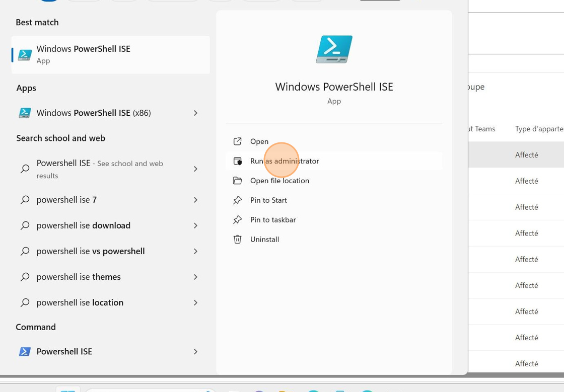Select first Affecté row in background table
Image resolution: width=564 pixels, height=392 pixels.
pyautogui.click(x=516, y=154)
